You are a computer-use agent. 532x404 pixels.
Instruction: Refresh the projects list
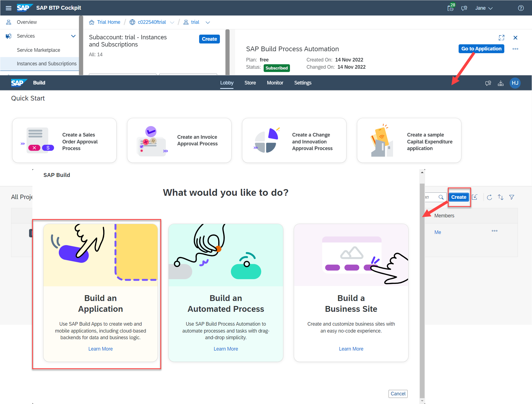pyautogui.click(x=489, y=197)
